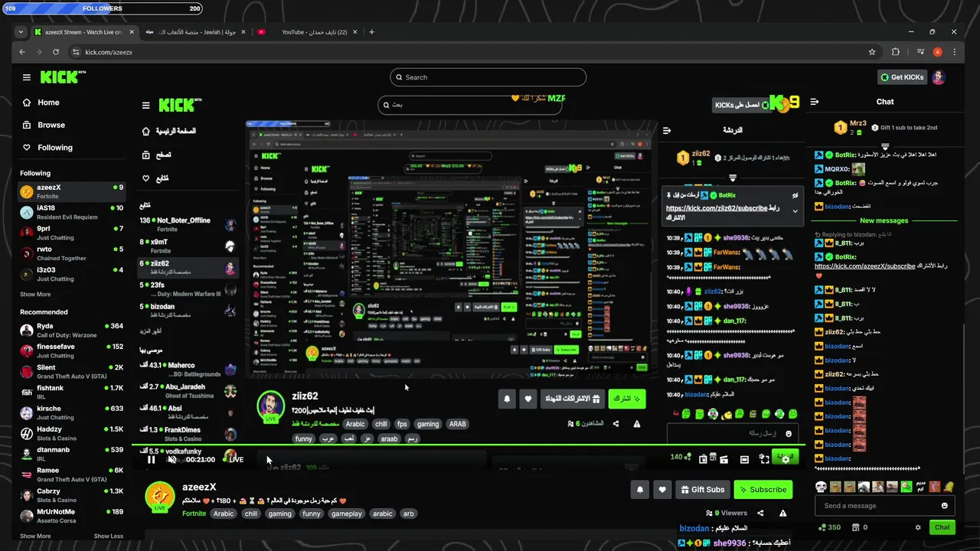The height and width of the screenshot is (551, 980).
Task: Open the player settings gear
Action: click(x=785, y=459)
